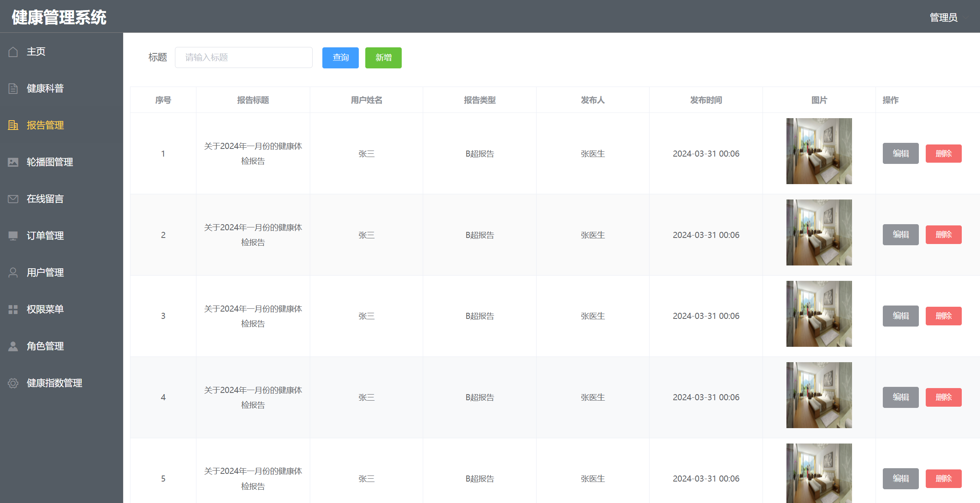
Task: Select the 权限菜单 sidebar entry
Action: [x=45, y=310]
